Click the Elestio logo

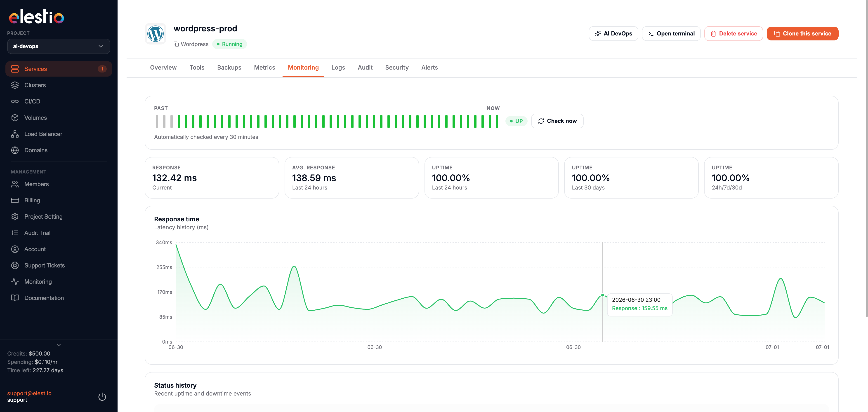coord(36,17)
